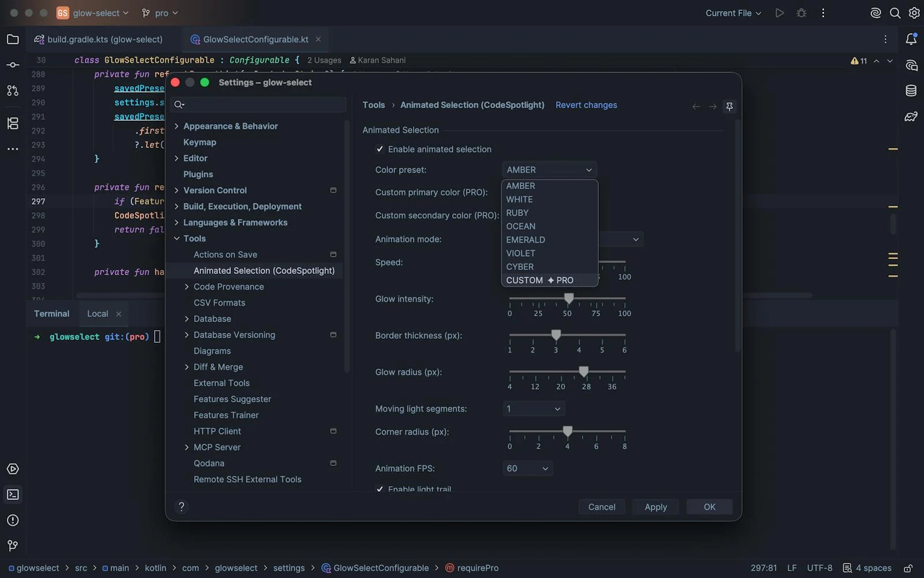
Task: Open the Structure tool window icon
Action: point(13,123)
